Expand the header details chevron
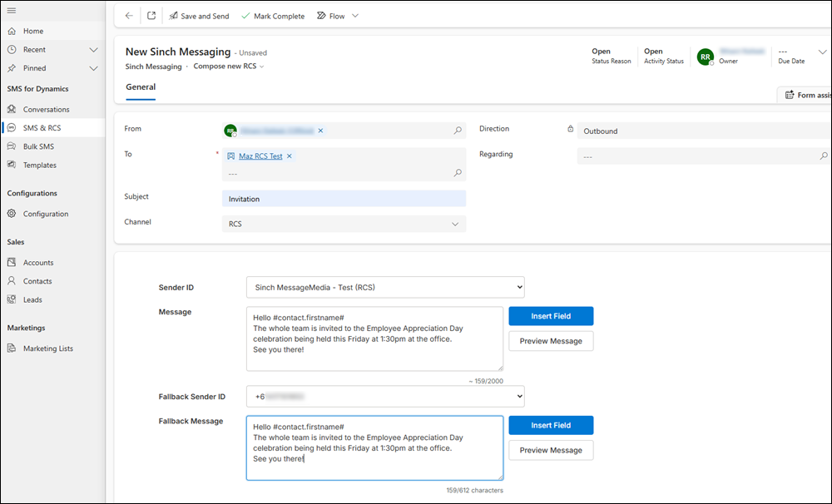832x504 pixels. 822,52
